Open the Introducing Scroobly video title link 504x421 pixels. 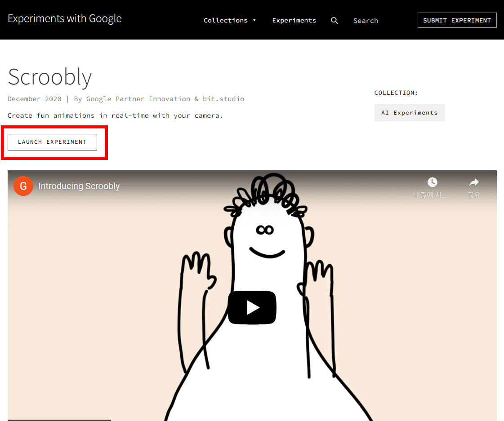[x=79, y=186]
